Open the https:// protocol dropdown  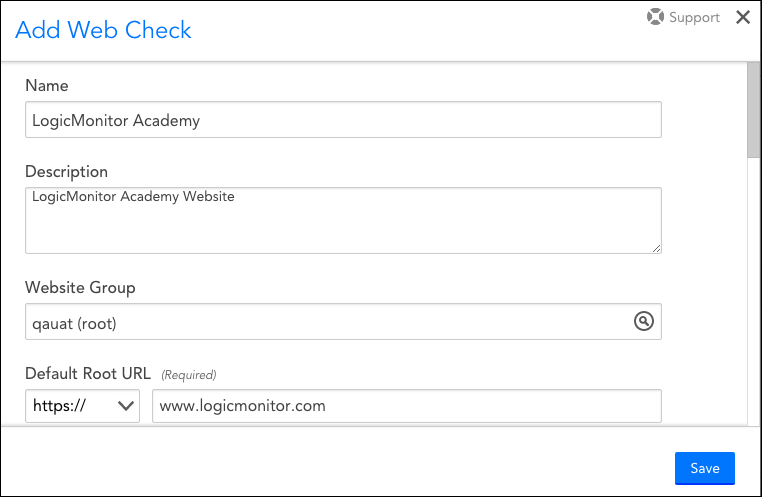(83, 406)
